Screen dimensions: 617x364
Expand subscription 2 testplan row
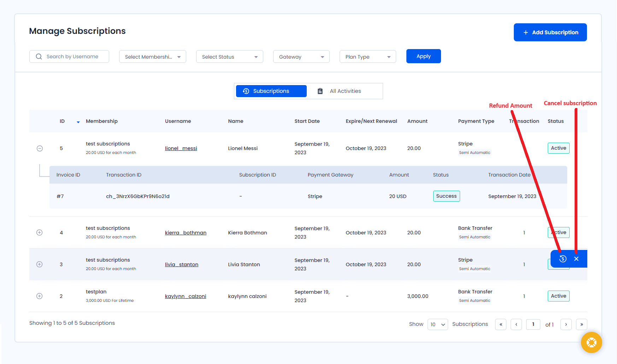(40, 296)
